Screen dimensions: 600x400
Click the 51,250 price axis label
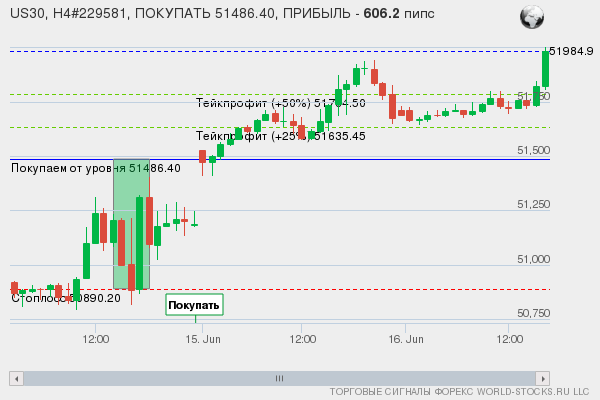coord(533,204)
